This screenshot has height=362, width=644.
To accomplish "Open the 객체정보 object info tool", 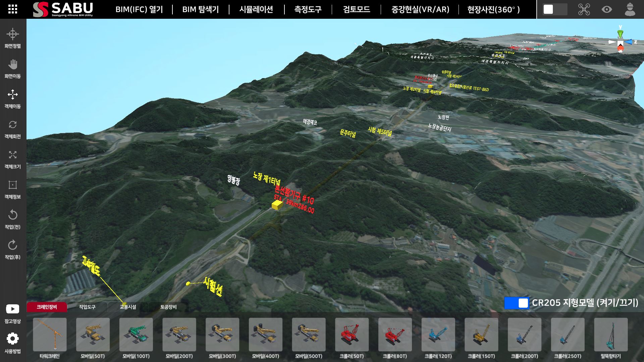I will point(12,189).
